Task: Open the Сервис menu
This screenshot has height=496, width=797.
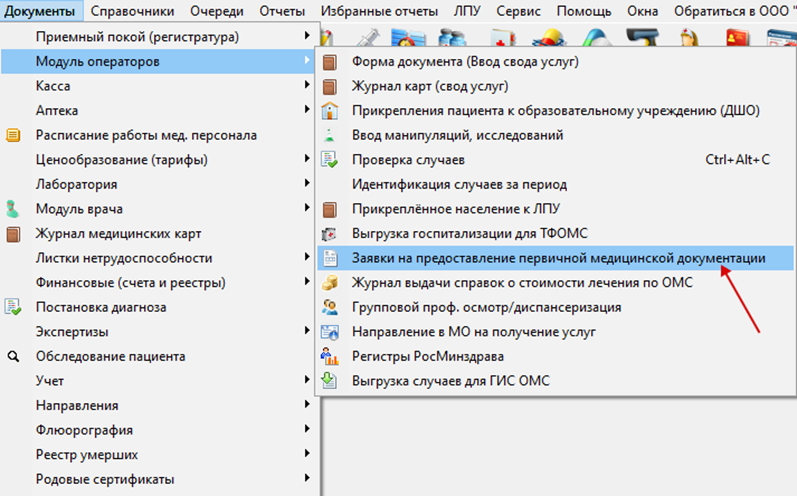Action: tap(518, 11)
